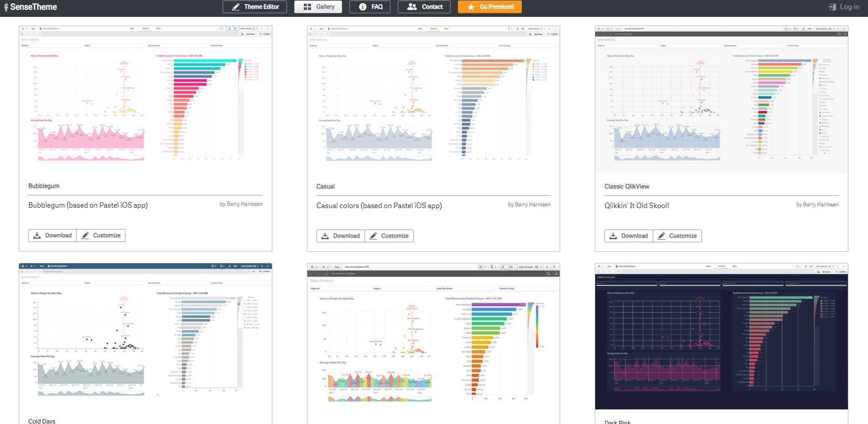Screen dimensions: 868x424
Task: Customize the Classic QlikView theme
Action: pos(677,236)
